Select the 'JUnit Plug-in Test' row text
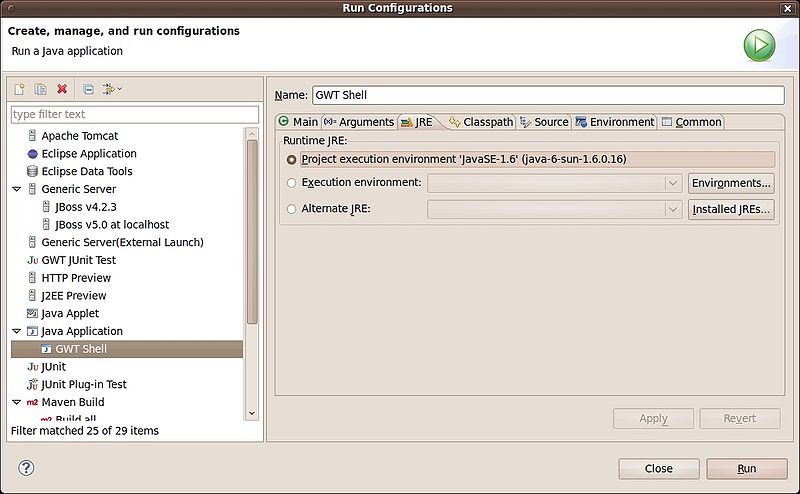 click(x=84, y=384)
